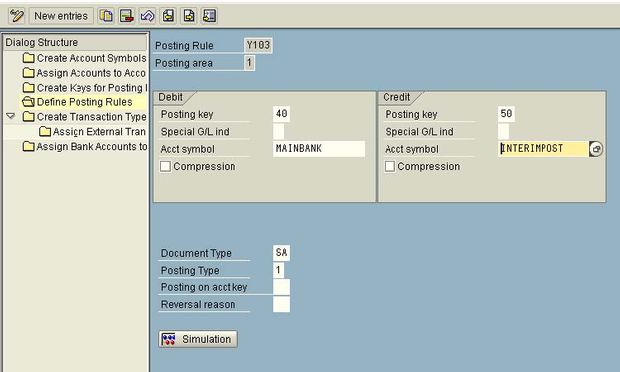Click the Undo change arrow icon
The image size is (620, 372).
coord(147,16)
